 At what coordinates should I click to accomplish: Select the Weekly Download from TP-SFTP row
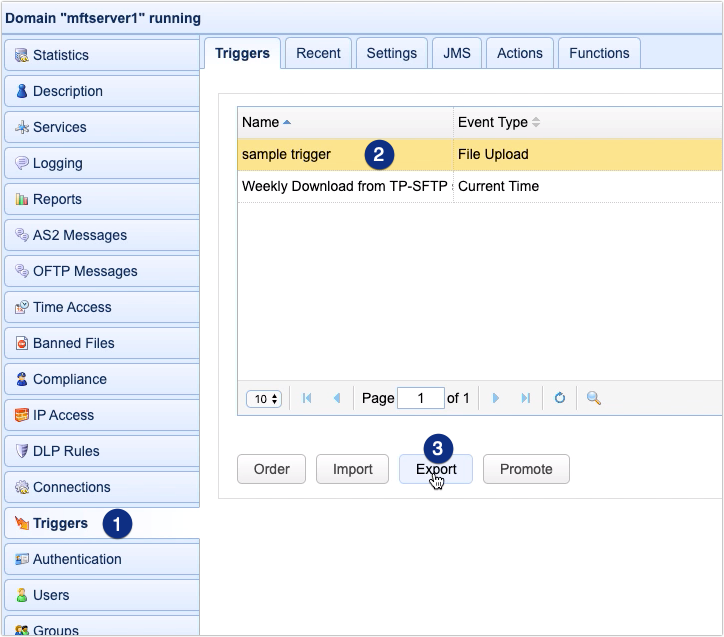tap(345, 186)
